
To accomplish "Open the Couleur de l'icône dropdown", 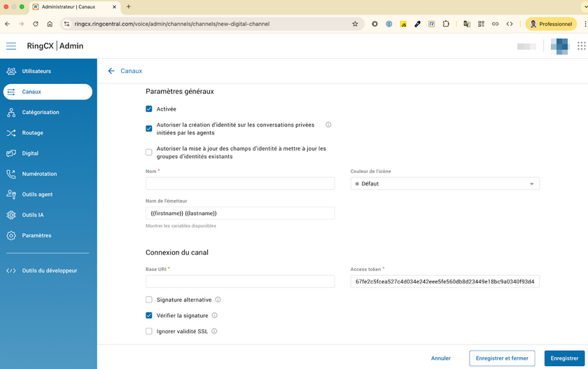I will point(444,183).
